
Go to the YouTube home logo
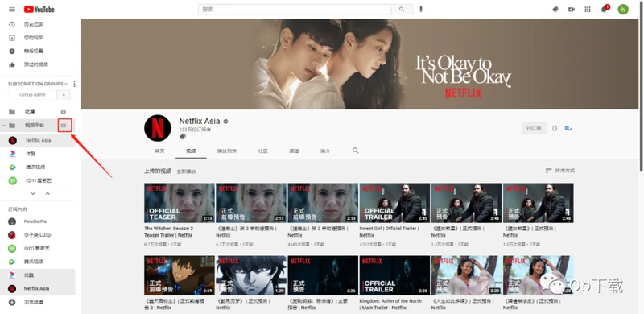[x=39, y=10]
